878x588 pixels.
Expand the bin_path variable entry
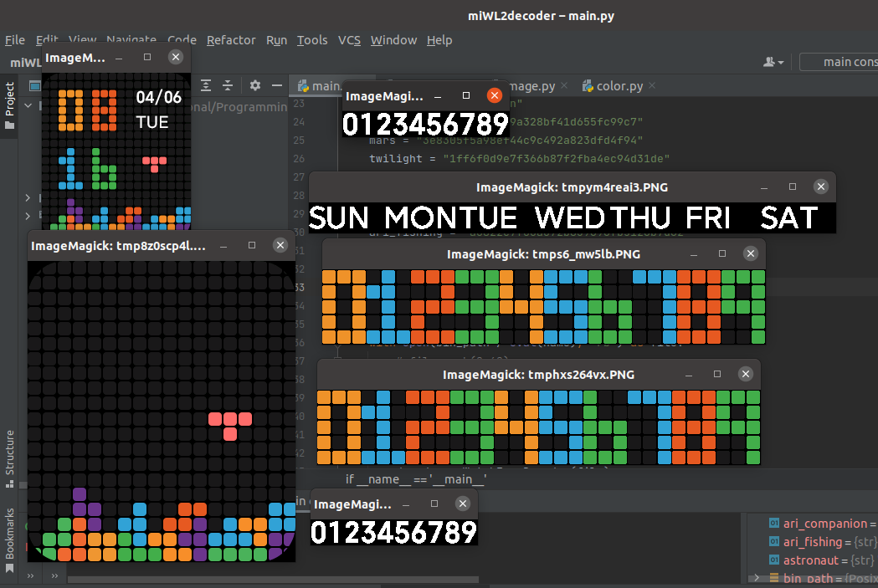click(x=757, y=577)
